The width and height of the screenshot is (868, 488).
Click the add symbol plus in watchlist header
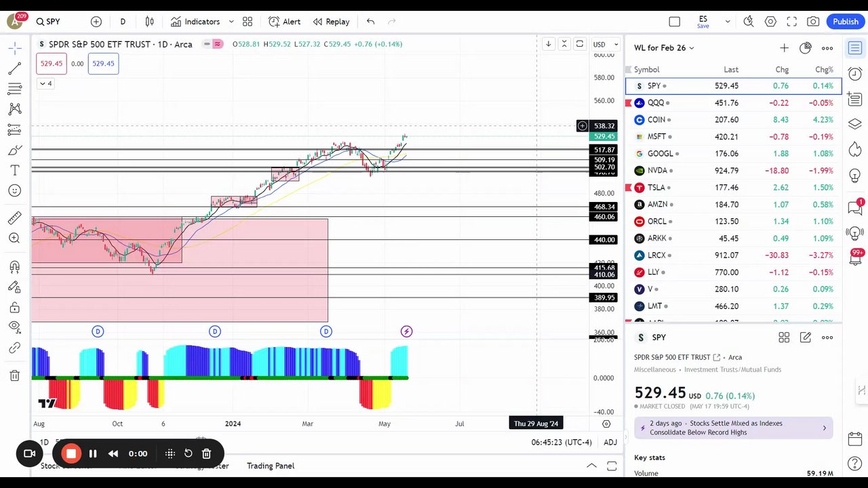pyautogui.click(x=784, y=48)
